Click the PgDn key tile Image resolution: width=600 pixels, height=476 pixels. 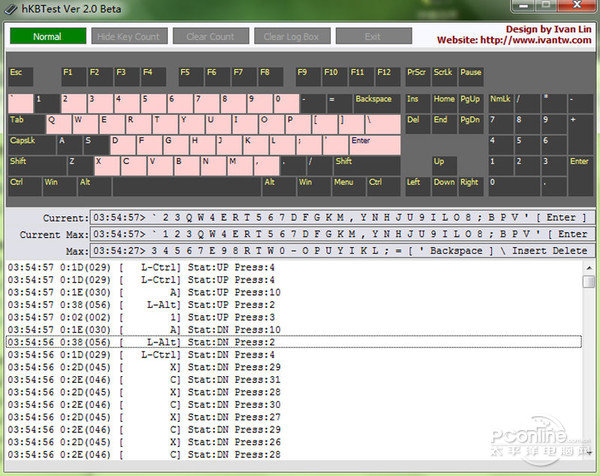(471, 124)
